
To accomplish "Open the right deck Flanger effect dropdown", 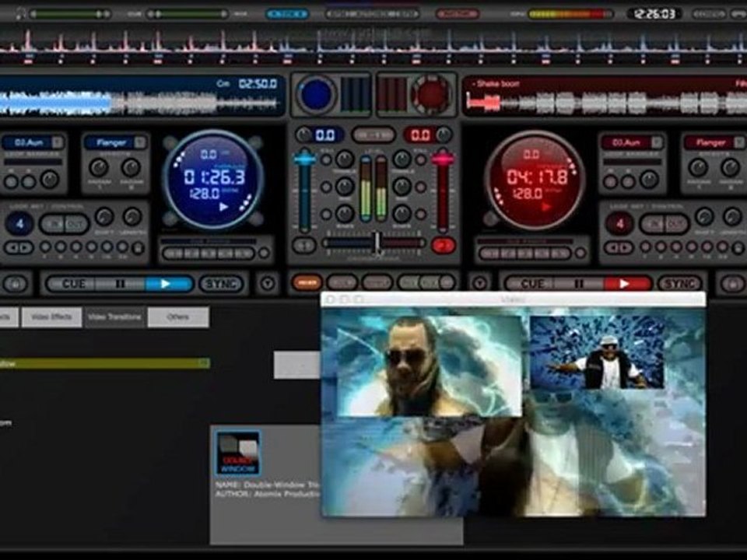I will point(739,142).
